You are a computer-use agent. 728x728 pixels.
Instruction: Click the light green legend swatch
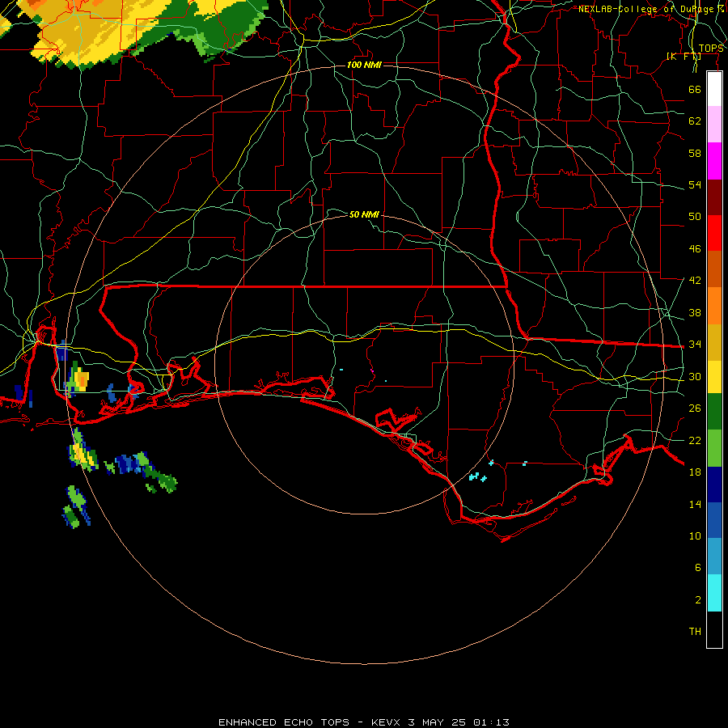(x=714, y=448)
